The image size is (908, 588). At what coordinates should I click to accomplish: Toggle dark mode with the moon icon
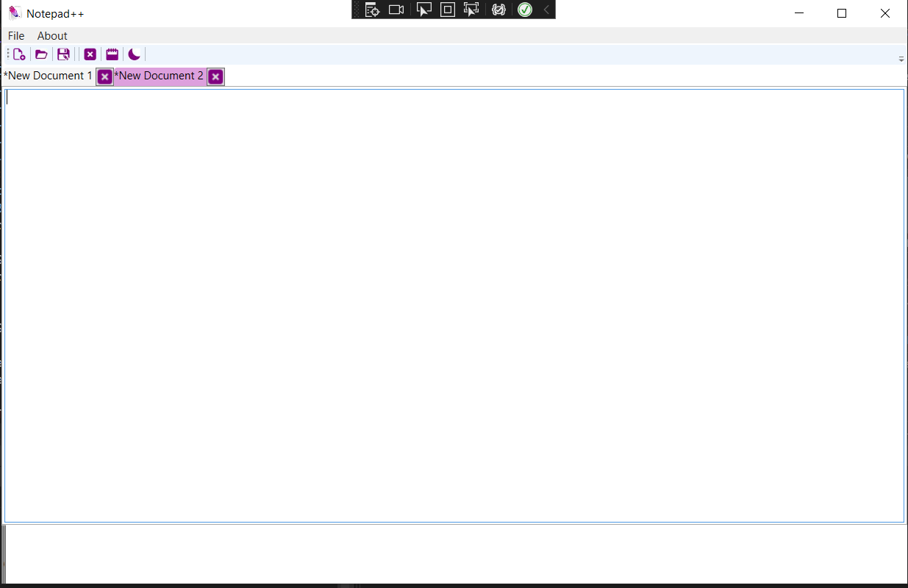click(134, 54)
